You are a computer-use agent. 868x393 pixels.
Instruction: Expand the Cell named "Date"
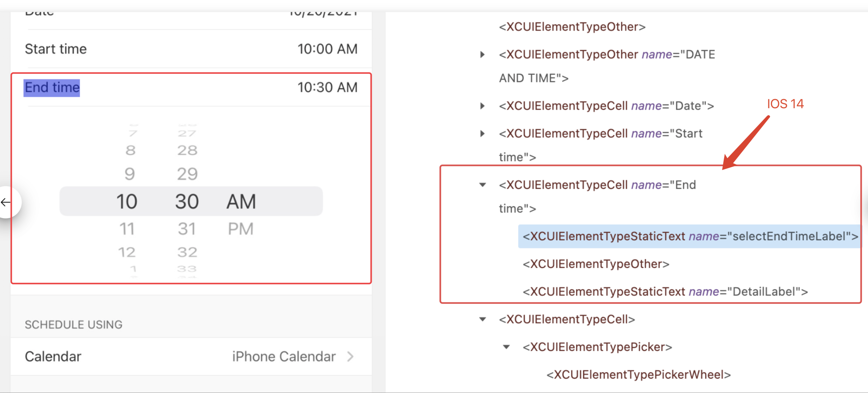click(483, 106)
